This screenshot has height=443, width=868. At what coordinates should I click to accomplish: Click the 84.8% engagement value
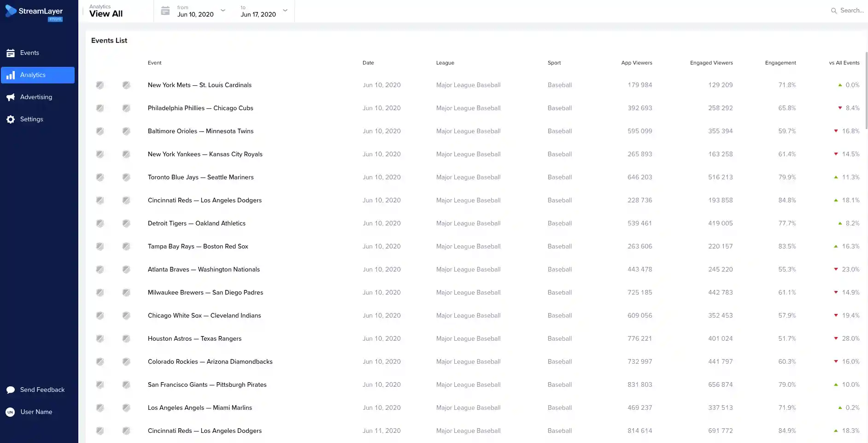787,201
